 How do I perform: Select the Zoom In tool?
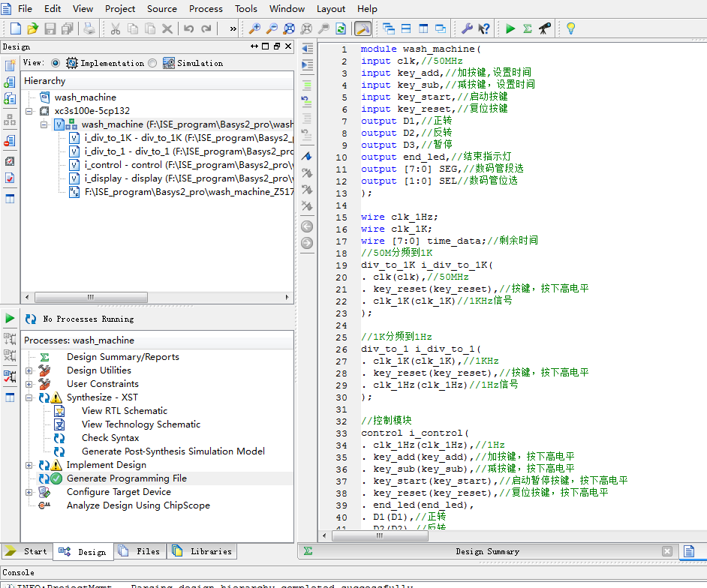coord(254,28)
